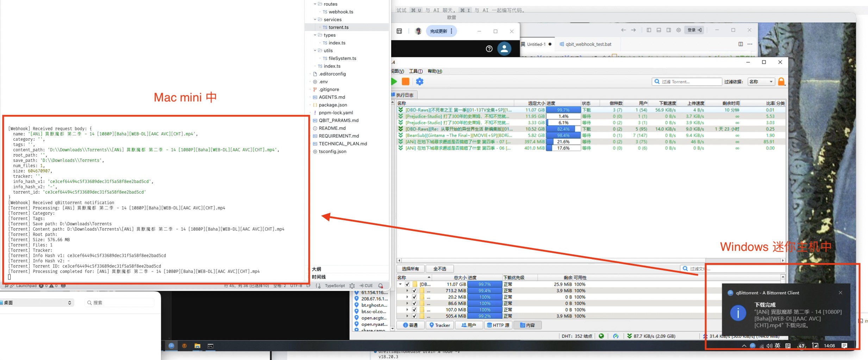This screenshot has height=360, width=868.
Task: Uncheck the checkbox for the 713.2 MiB item
Action: tap(414, 291)
